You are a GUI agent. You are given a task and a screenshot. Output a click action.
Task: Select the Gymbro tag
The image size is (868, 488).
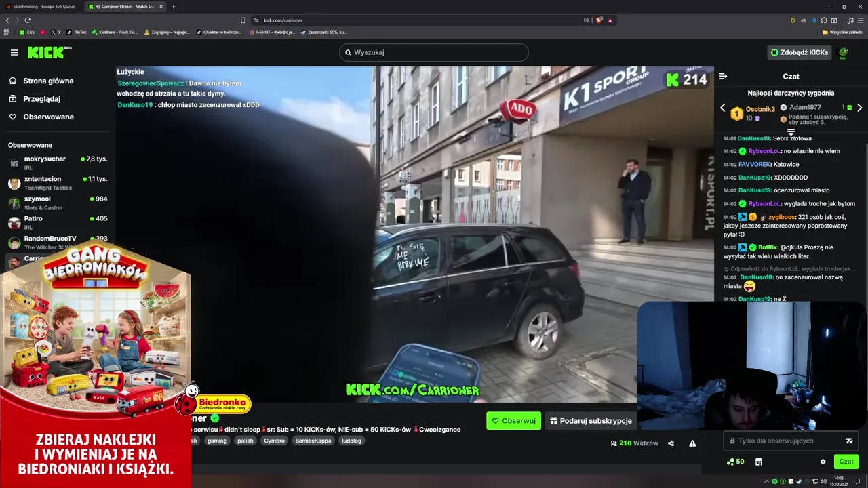[274, 441]
